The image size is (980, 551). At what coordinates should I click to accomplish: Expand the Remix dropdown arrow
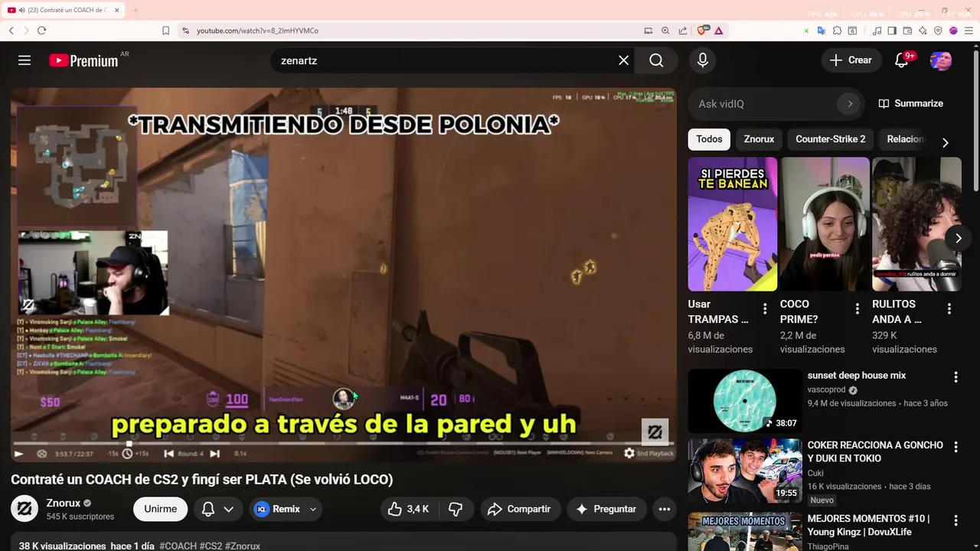pyautogui.click(x=312, y=509)
